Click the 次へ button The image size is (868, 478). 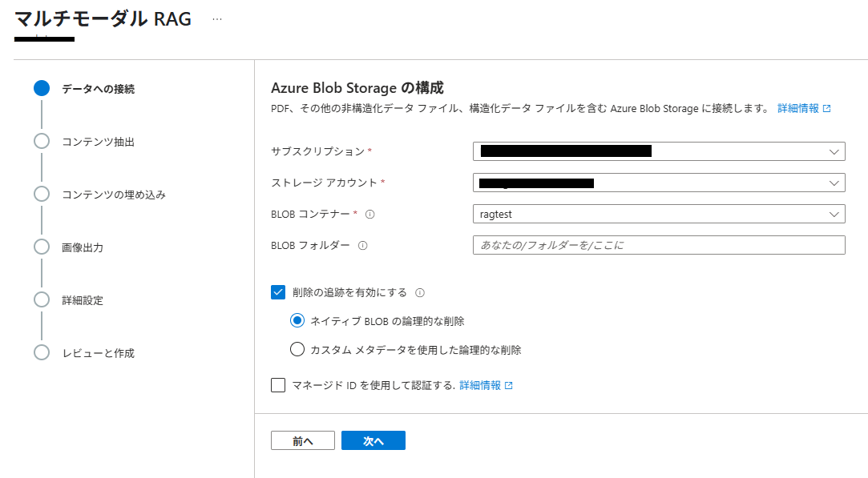(373, 440)
